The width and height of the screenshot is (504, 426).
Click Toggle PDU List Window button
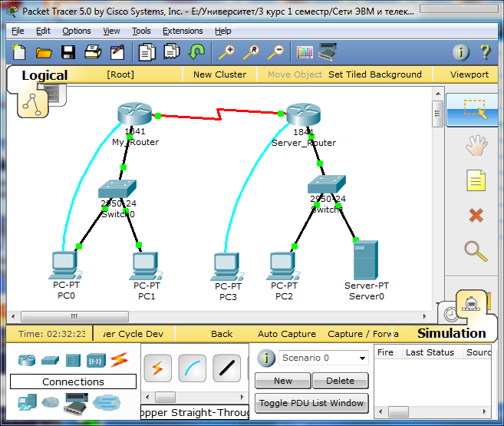[311, 403]
